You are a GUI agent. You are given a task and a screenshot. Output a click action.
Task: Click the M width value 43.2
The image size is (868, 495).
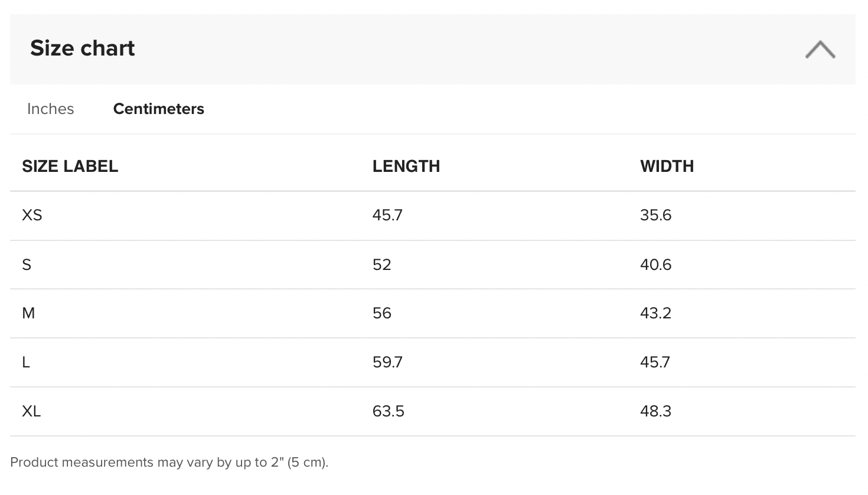(x=655, y=314)
